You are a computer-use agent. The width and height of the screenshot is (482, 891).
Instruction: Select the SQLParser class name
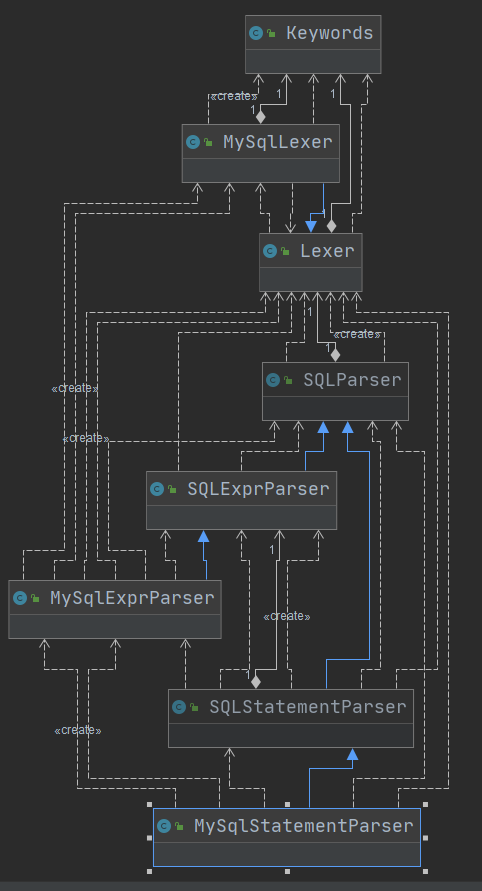pyautogui.click(x=352, y=380)
